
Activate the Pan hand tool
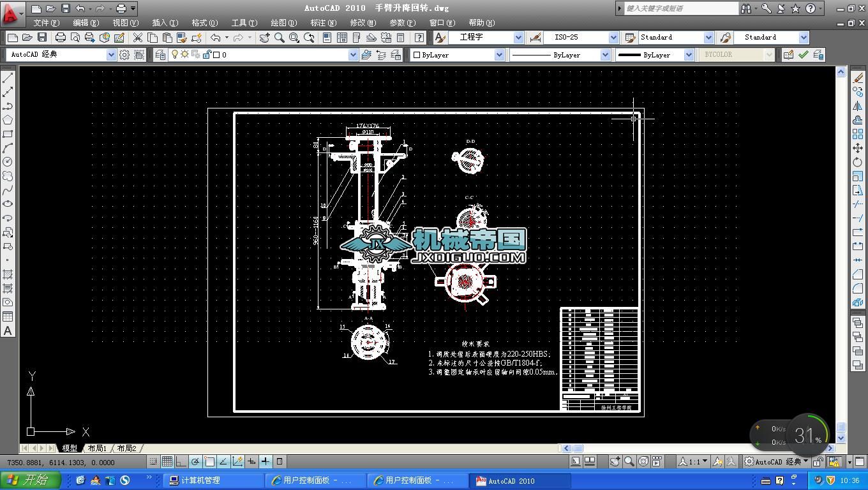264,38
